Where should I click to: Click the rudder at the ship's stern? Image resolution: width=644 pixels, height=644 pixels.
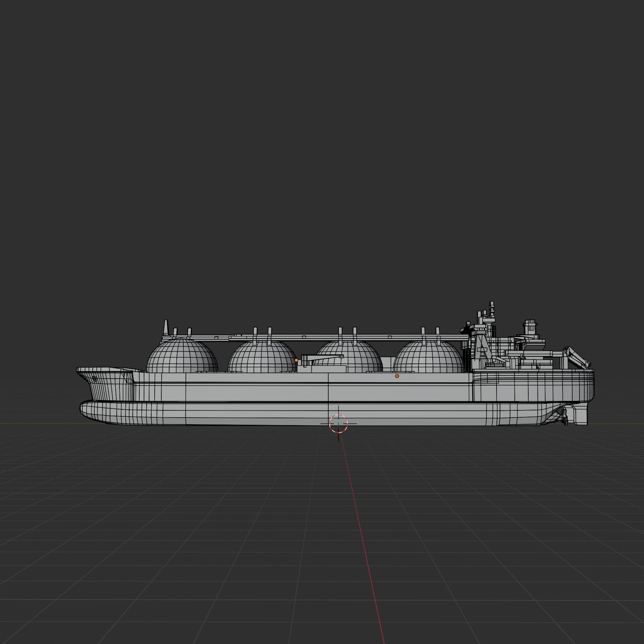[x=581, y=416]
